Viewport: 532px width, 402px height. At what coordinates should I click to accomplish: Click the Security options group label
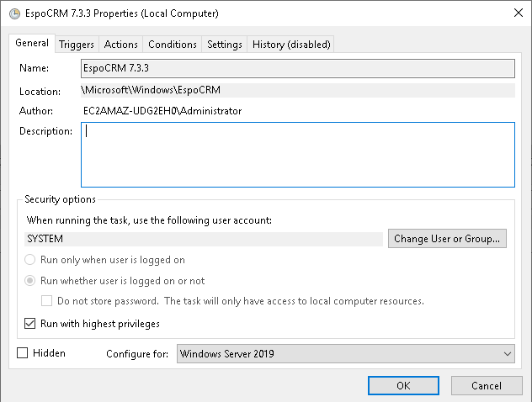pos(60,199)
